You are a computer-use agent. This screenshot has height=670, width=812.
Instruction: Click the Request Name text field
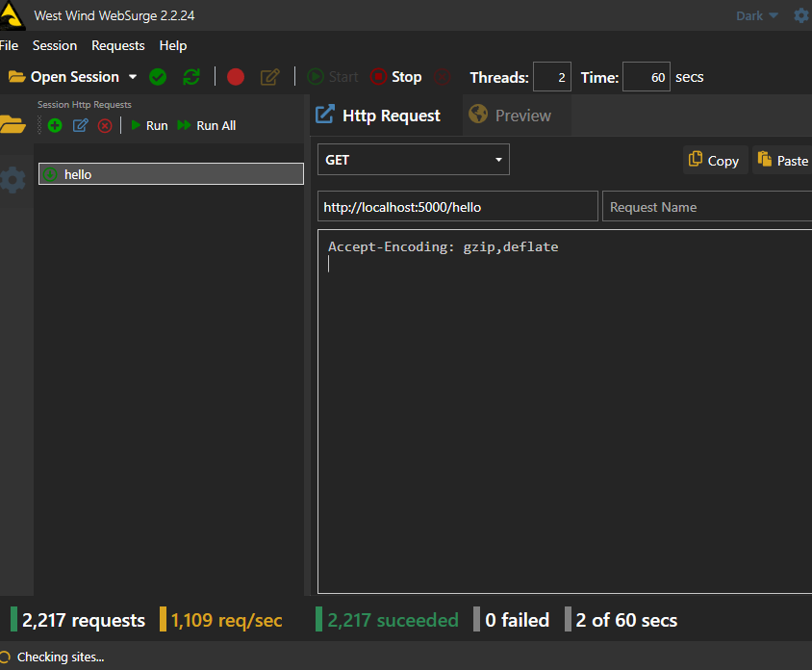click(x=706, y=207)
